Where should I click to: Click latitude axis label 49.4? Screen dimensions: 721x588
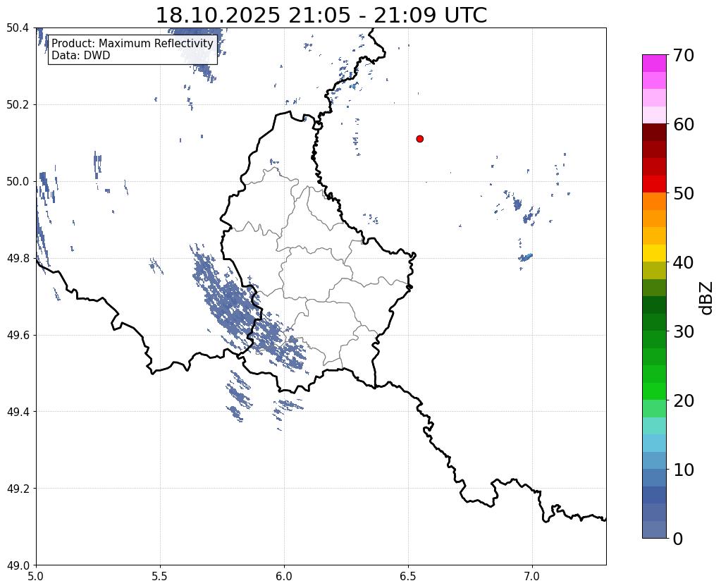(18, 411)
